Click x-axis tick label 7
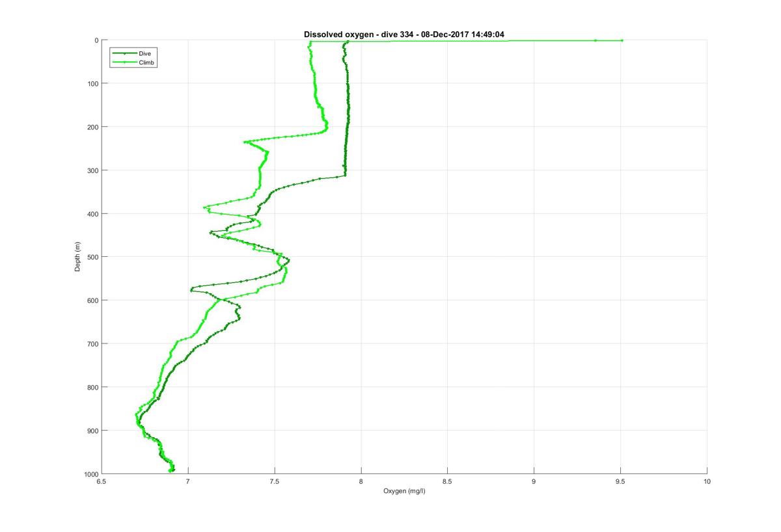This screenshot has width=781, height=532. click(188, 481)
